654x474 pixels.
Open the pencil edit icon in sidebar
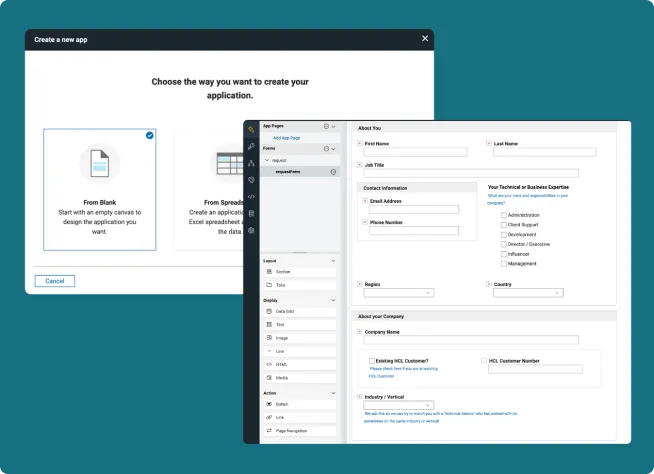pos(251,129)
